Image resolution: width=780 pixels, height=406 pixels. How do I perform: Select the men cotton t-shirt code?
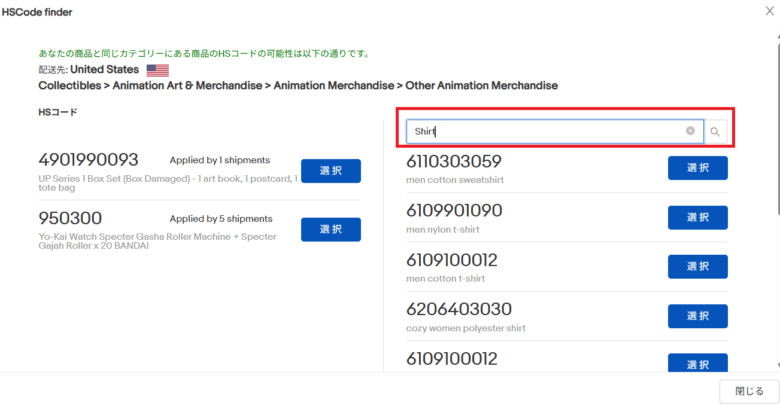click(x=697, y=266)
